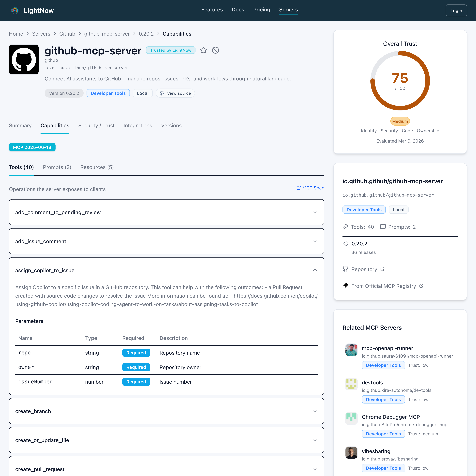Click the From Official MCP Registry link
Screen dimensions: 476x476
coord(383,286)
